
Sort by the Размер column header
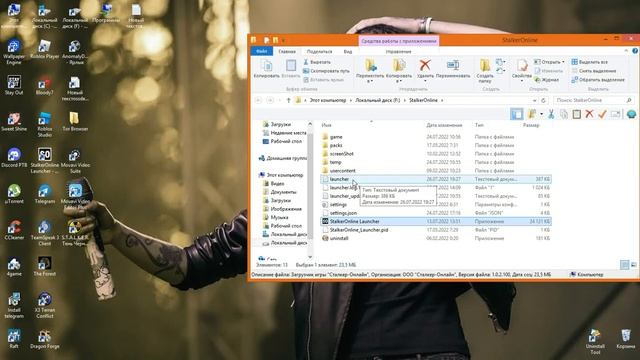click(531, 125)
